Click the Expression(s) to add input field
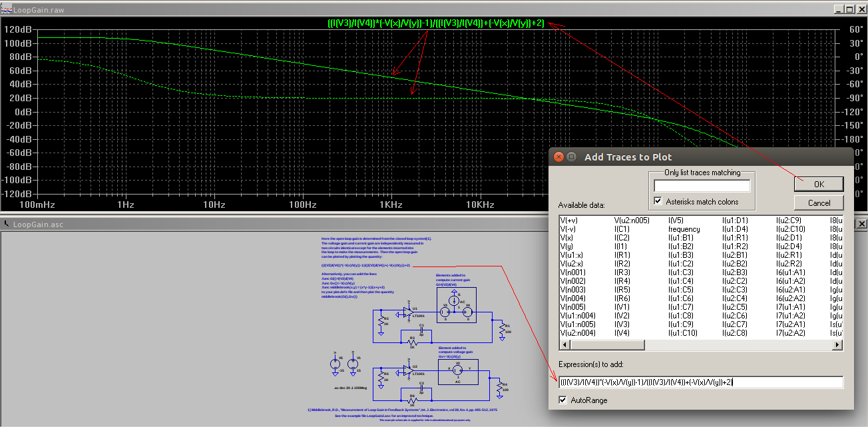The width and height of the screenshot is (868, 427). [x=700, y=382]
